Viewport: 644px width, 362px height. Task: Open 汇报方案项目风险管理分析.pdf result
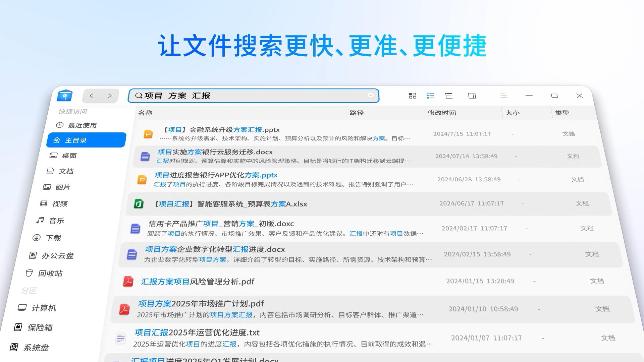[198, 282]
